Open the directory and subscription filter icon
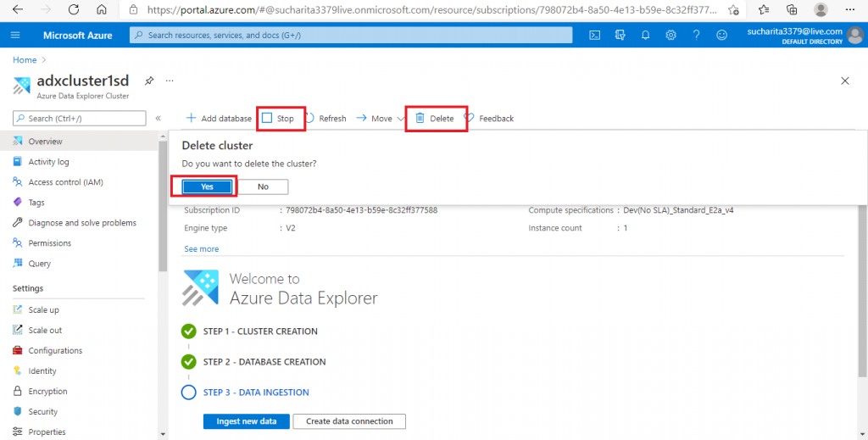Screen dimensions: 868x440 pos(620,36)
